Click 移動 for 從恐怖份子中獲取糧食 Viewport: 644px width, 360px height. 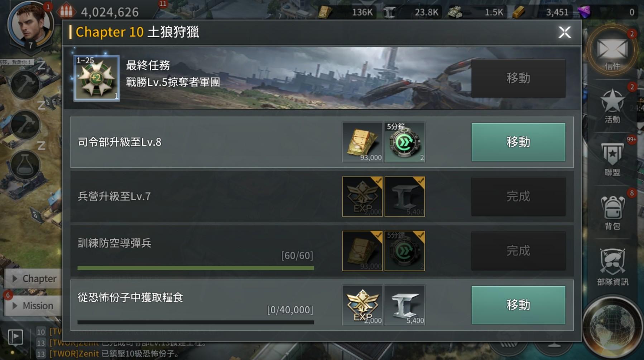point(518,305)
